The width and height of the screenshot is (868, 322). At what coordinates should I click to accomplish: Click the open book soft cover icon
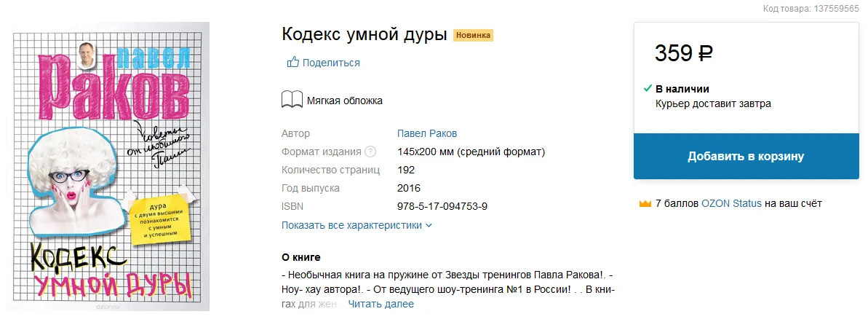point(292,100)
